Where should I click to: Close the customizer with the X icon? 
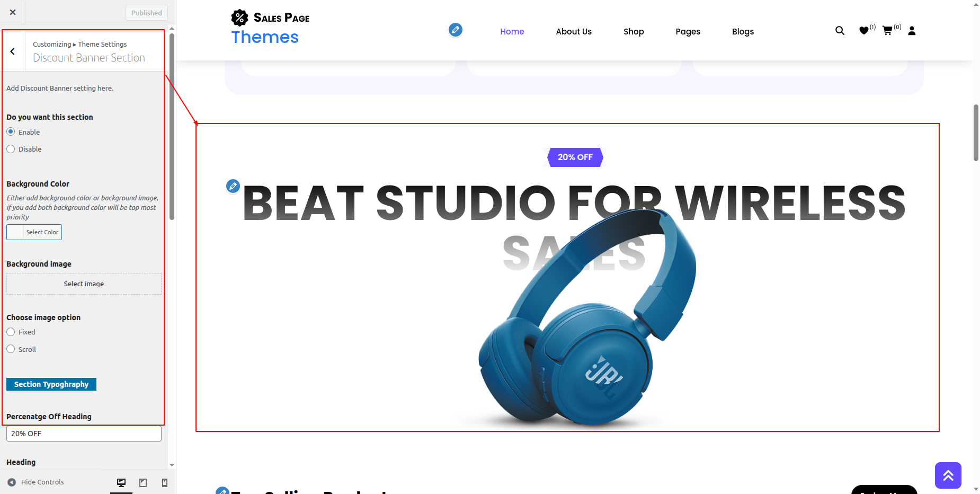(x=13, y=12)
